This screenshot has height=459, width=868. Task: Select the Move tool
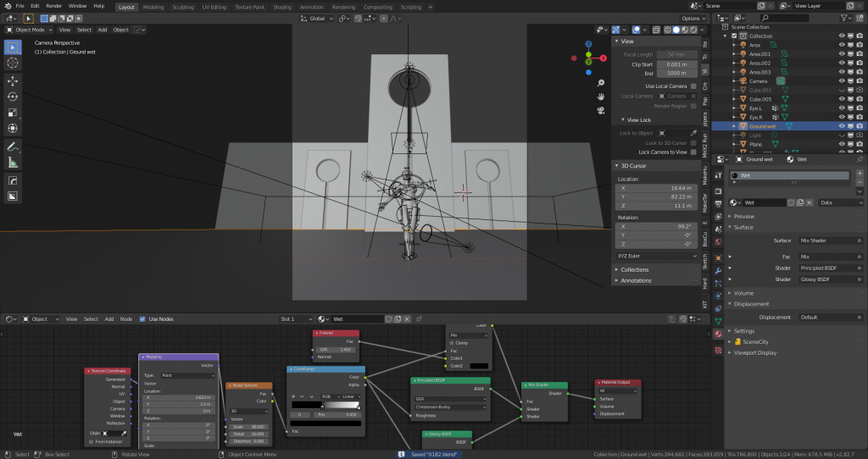pyautogui.click(x=13, y=80)
